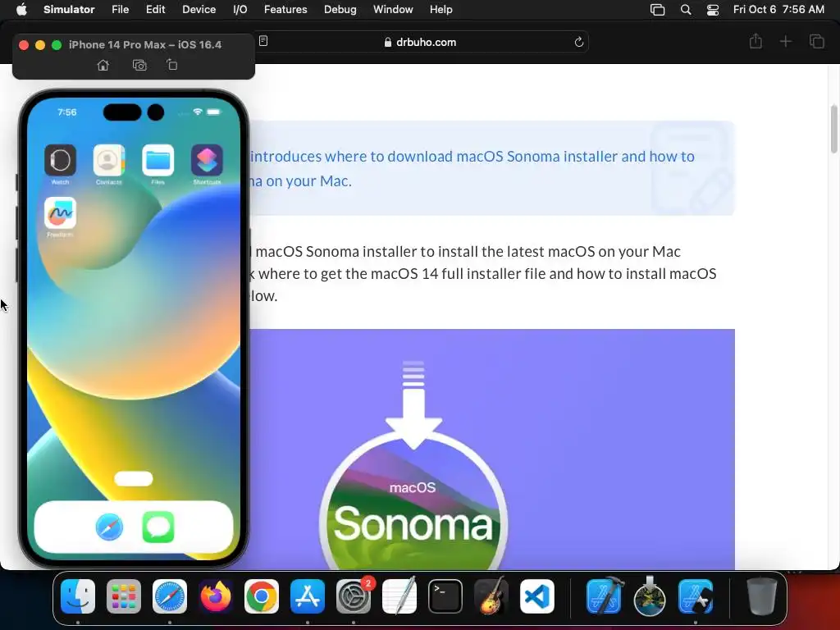The width and height of the screenshot is (840, 630).
Task: Open Launchpad from the Dock
Action: (x=124, y=596)
